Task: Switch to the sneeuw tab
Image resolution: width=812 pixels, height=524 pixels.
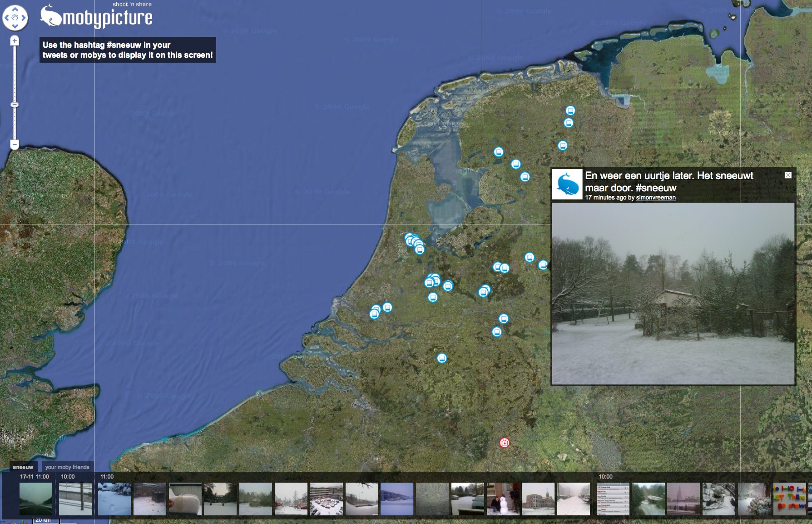Action: (23, 467)
